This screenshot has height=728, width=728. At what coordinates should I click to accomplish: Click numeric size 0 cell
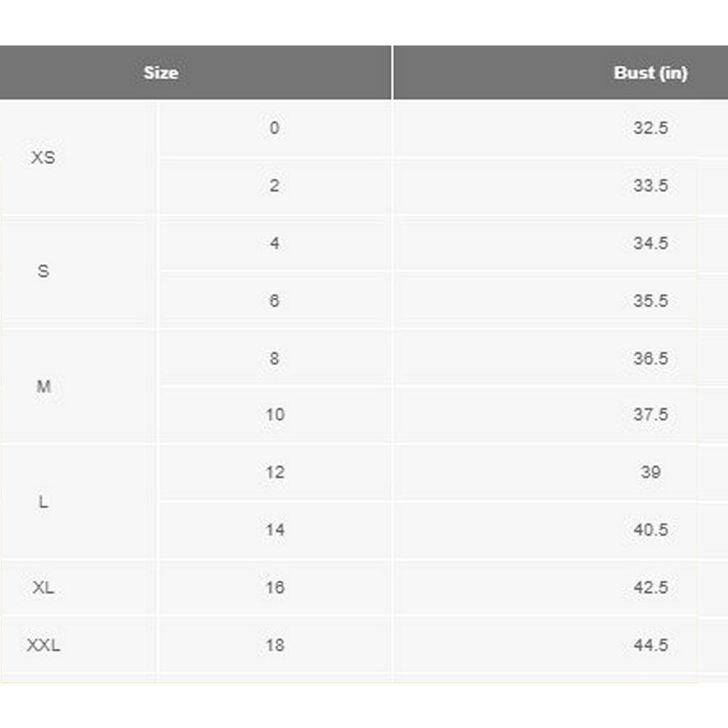(274, 128)
